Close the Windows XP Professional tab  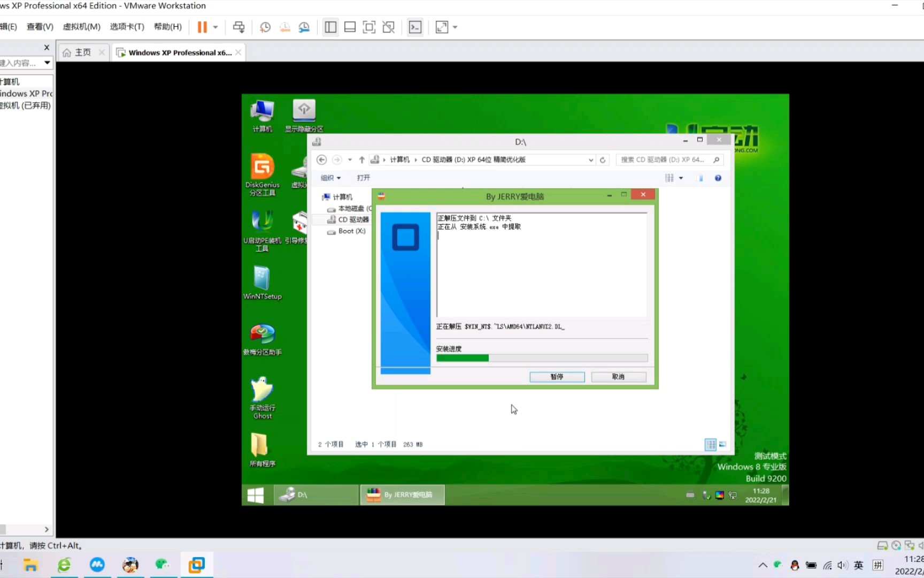[x=238, y=52]
